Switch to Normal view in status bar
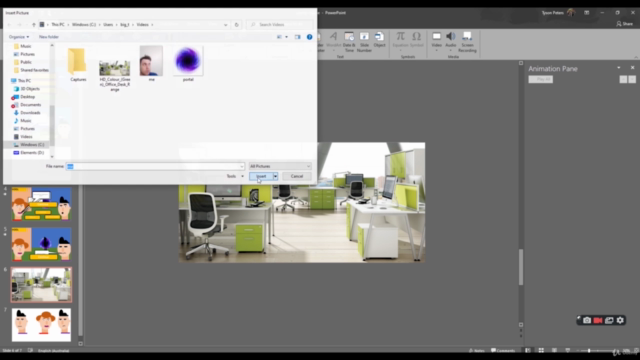 (528, 350)
